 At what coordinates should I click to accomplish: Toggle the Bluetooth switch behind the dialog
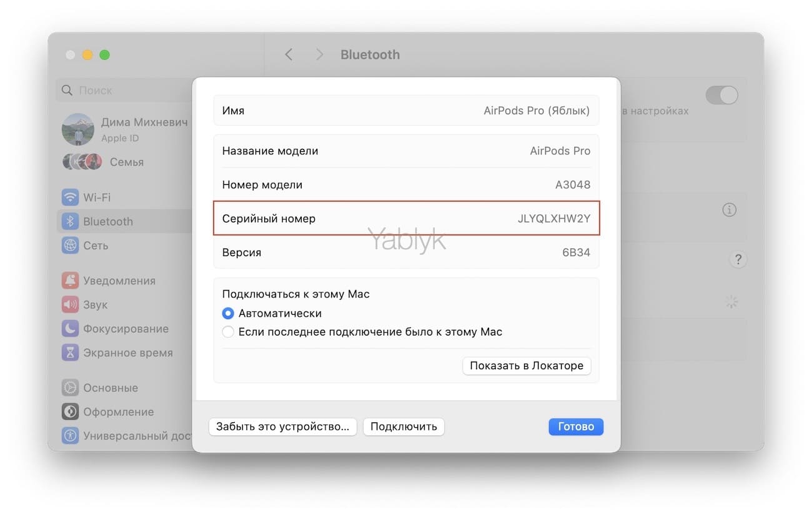point(721,96)
